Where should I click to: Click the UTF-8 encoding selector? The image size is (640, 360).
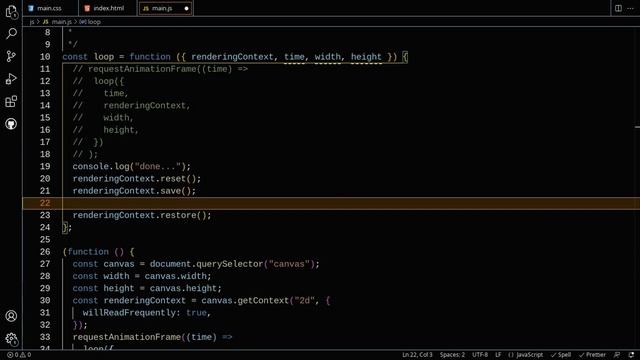(480, 355)
